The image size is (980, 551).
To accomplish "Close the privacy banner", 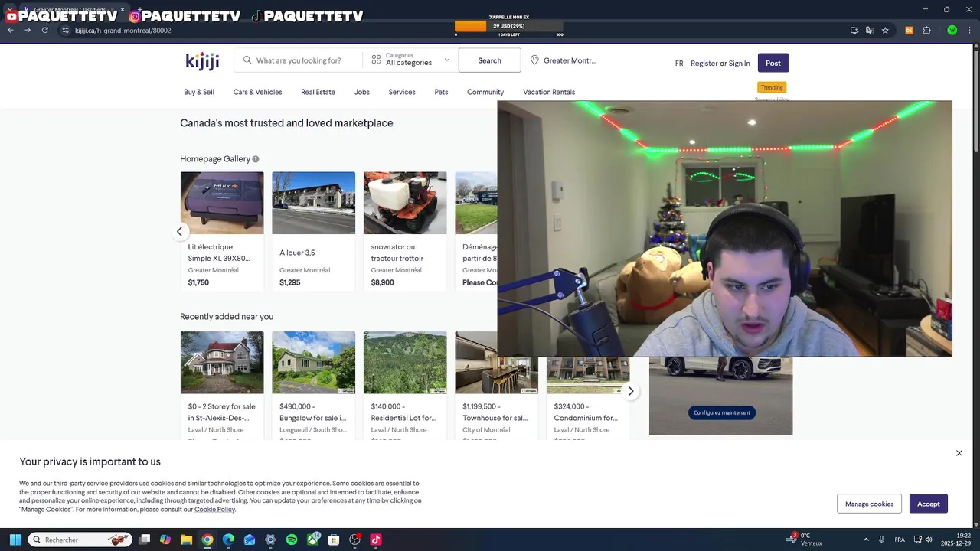I will click(x=959, y=453).
